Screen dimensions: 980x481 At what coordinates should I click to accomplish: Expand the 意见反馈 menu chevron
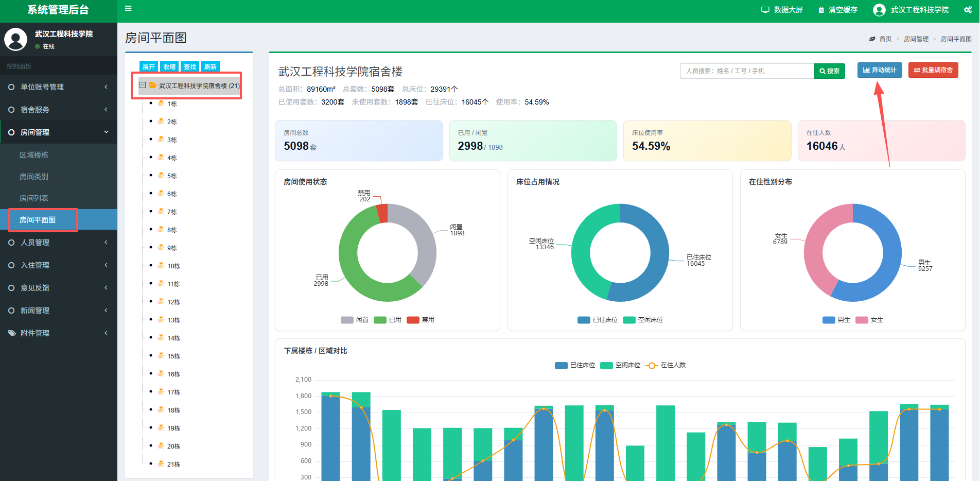106,288
